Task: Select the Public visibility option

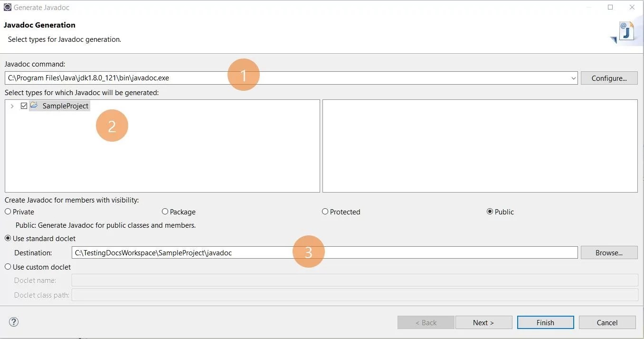Action: [490, 212]
